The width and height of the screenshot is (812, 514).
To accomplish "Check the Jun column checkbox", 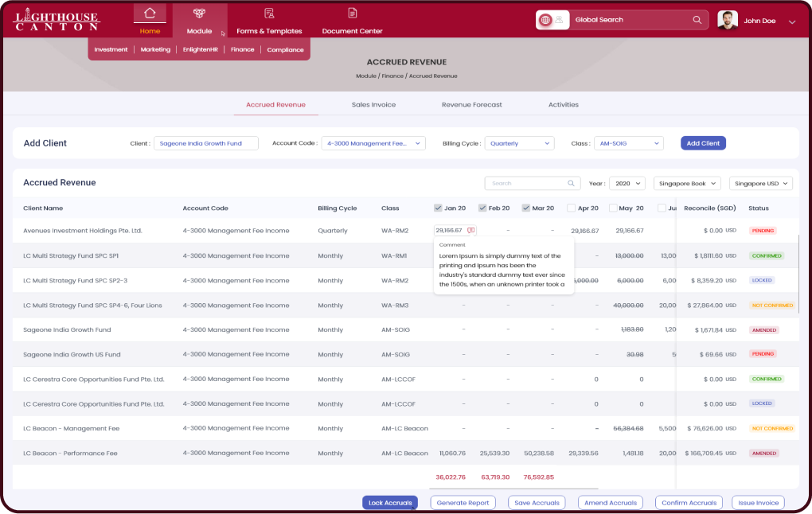I will point(662,208).
